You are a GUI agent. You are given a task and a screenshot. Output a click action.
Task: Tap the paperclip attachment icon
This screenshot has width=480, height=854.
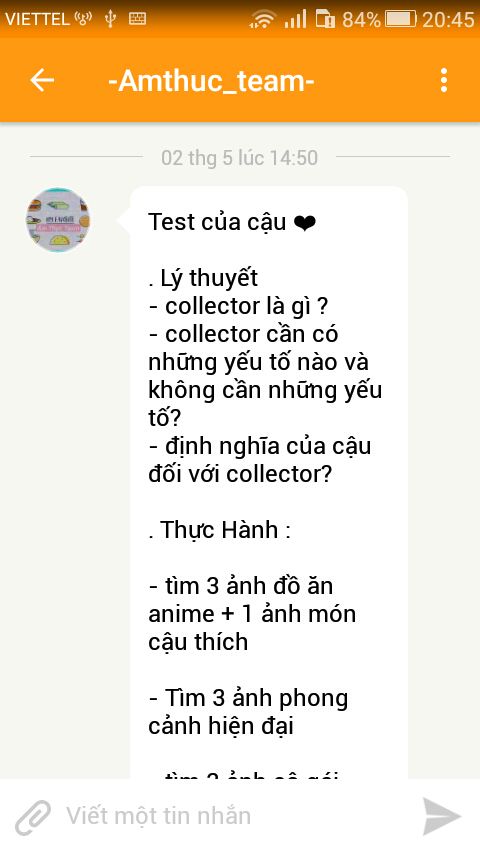pos(33,817)
